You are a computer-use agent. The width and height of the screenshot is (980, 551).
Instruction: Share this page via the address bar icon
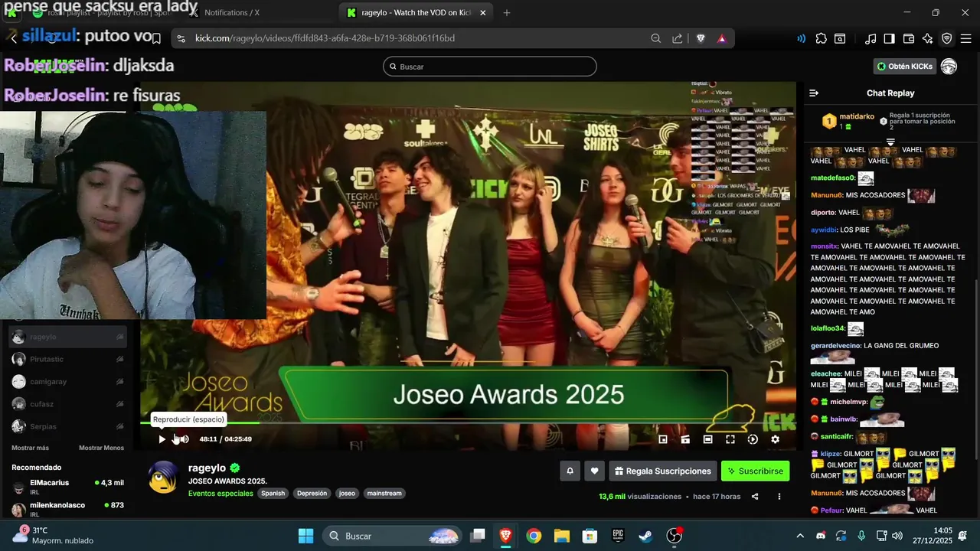pos(678,38)
